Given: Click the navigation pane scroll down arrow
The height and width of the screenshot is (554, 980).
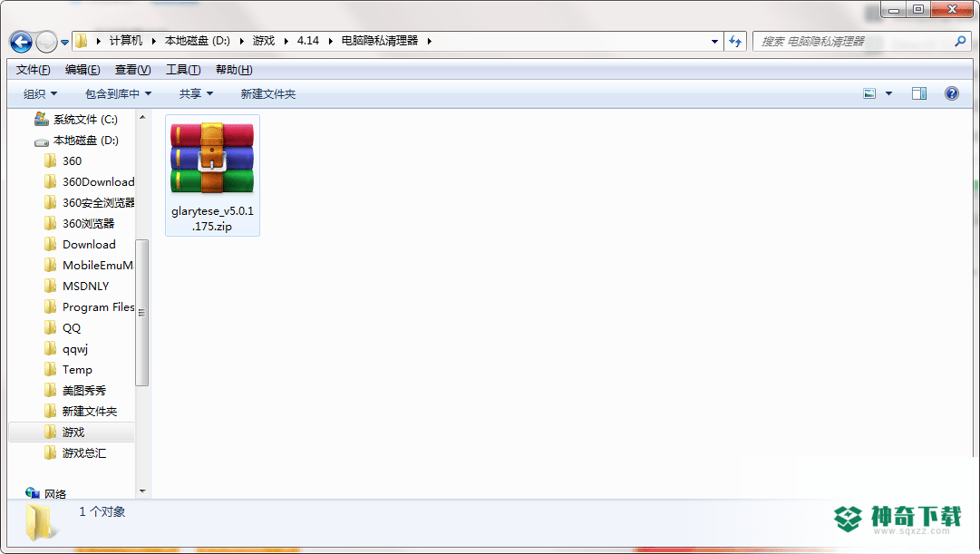Looking at the screenshot, I should (142, 491).
